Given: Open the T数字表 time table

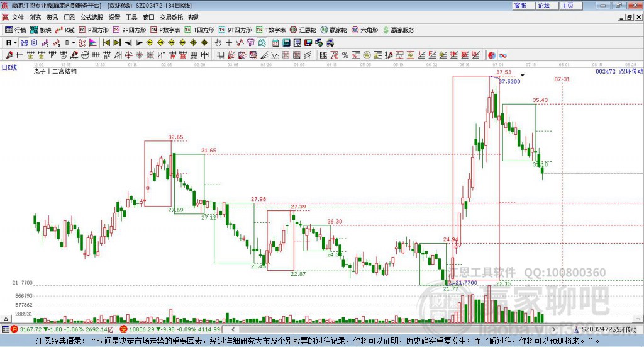Looking at the screenshot, I should tap(270, 30).
